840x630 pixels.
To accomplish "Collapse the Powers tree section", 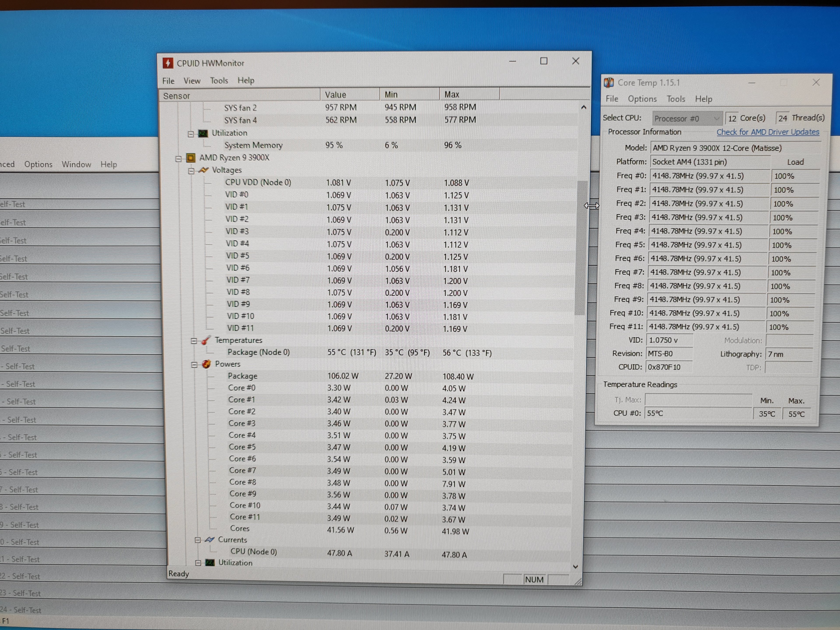I will pyautogui.click(x=194, y=365).
